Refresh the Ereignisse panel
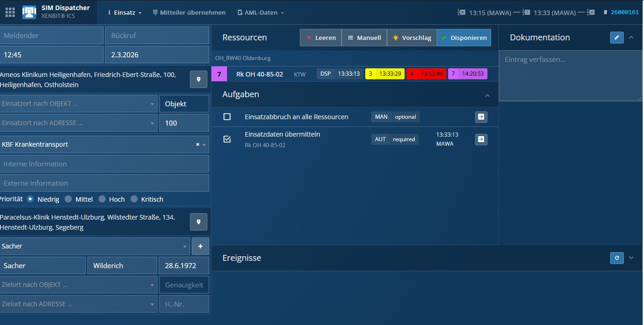The height and width of the screenshot is (325, 644). (x=617, y=258)
